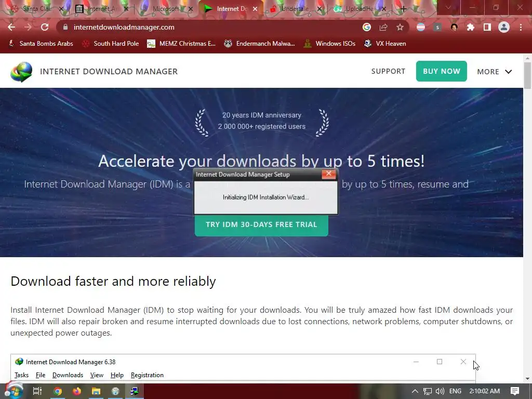Click the BUY NOW button
The image size is (532, 399).
point(442,71)
